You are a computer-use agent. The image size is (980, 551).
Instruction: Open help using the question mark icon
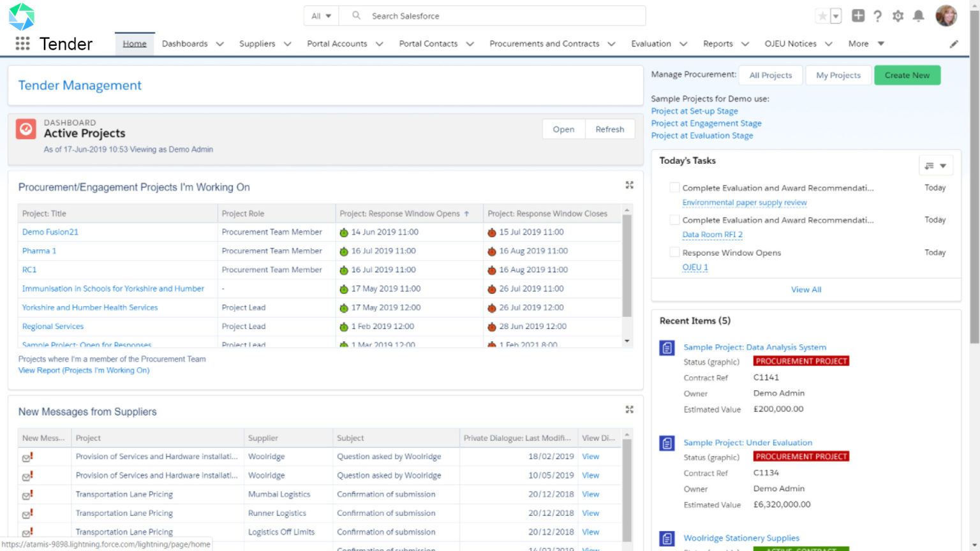tap(878, 16)
